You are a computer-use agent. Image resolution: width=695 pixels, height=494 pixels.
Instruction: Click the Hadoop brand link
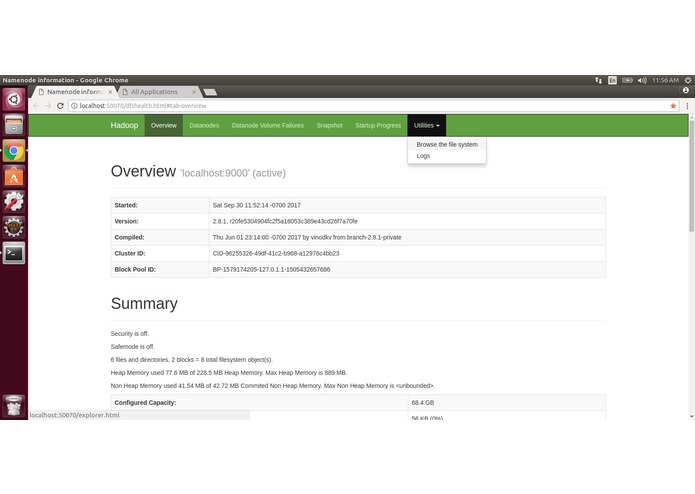pos(124,125)
